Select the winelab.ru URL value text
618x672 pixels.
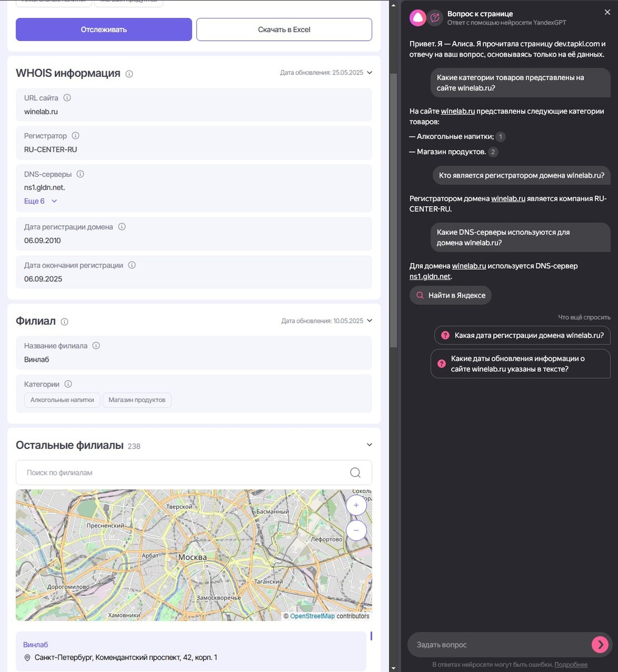(41, 112)
